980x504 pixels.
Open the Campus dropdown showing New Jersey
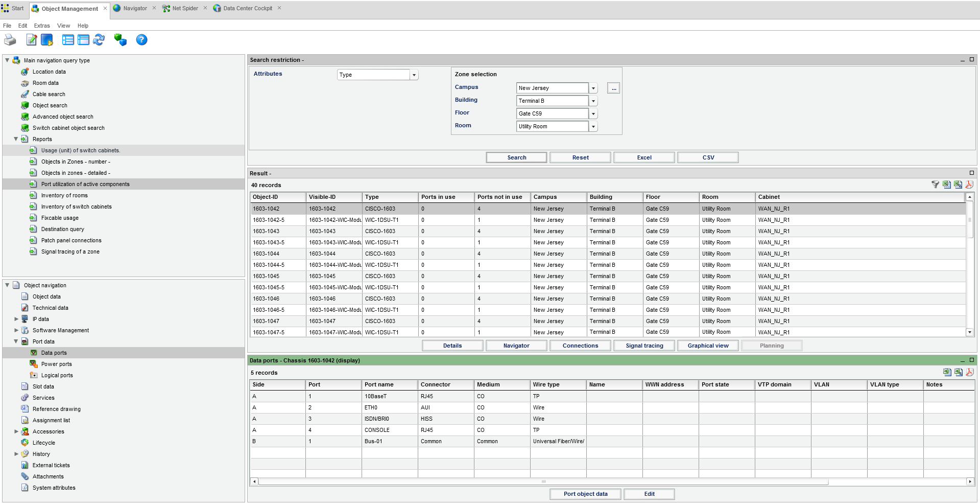coord(593,88)
